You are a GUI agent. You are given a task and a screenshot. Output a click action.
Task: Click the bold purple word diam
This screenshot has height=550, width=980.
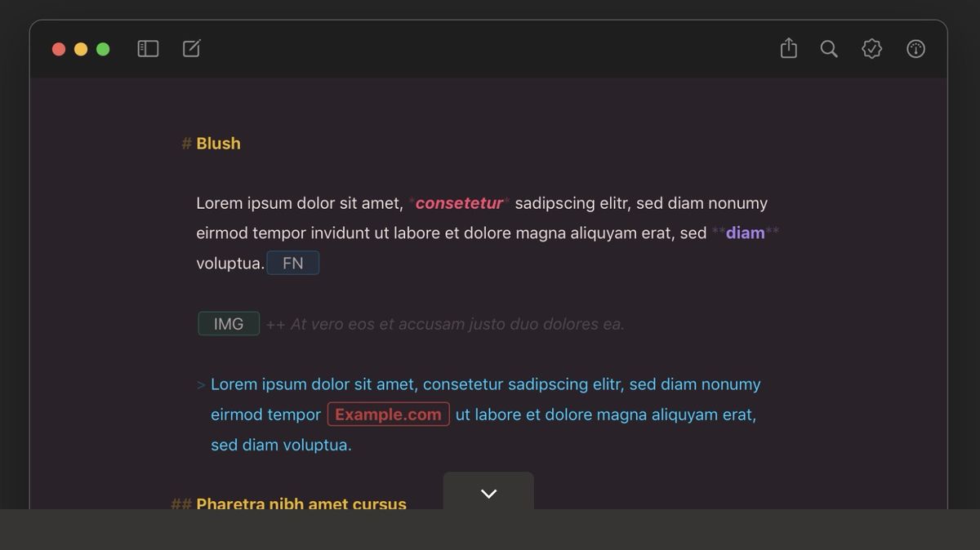pos(745,233)
